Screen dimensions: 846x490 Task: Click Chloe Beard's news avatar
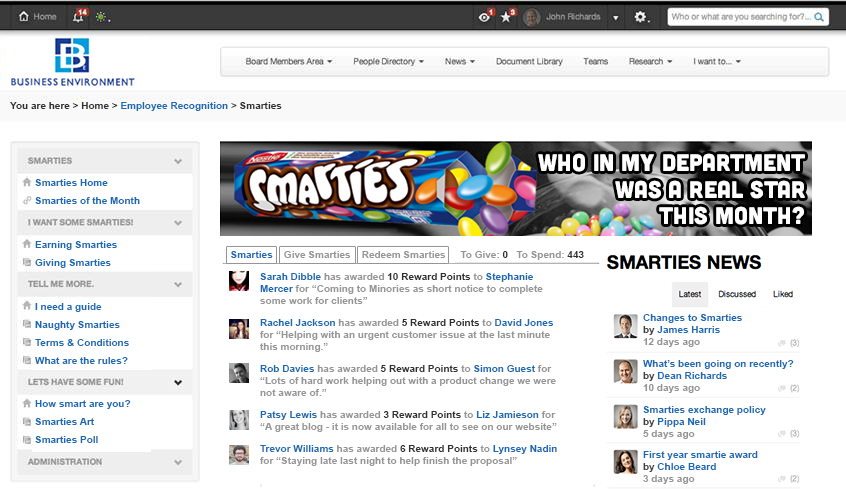(x=625, y=462)
